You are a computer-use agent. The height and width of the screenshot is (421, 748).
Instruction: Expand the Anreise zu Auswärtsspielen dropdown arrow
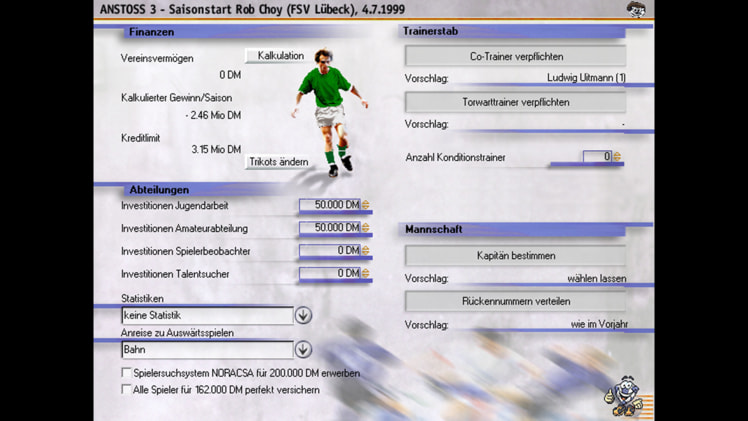click(x=303, y=349)
